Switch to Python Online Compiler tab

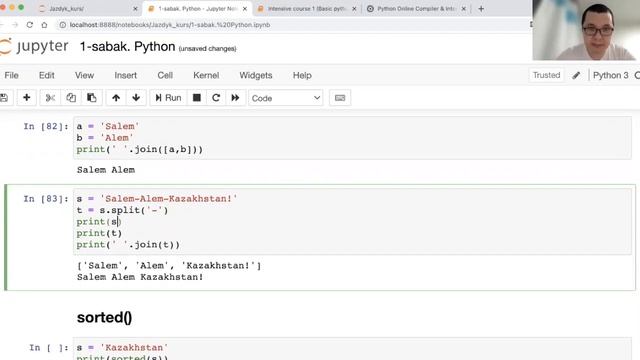[416, 9]
